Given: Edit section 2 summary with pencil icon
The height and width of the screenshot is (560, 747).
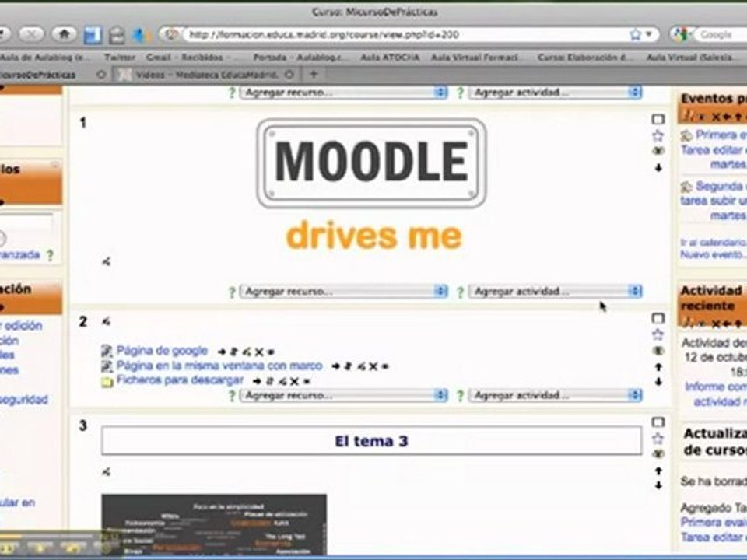Looking at the screenshot, I should click(107, 322).
